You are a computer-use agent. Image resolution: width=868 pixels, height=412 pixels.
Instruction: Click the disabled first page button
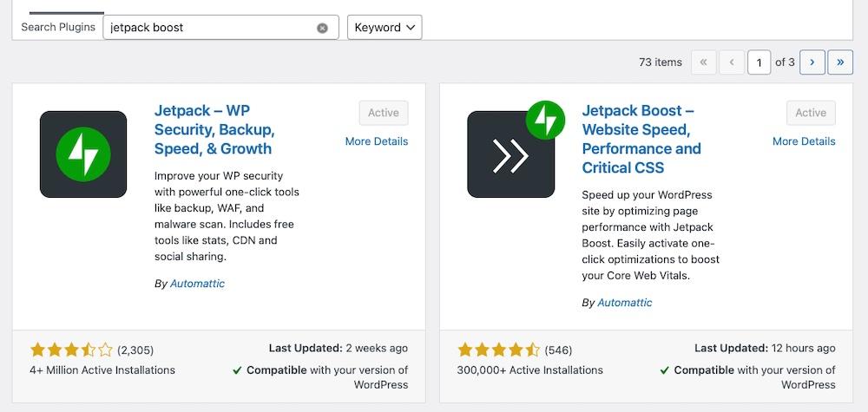(704, 62)
